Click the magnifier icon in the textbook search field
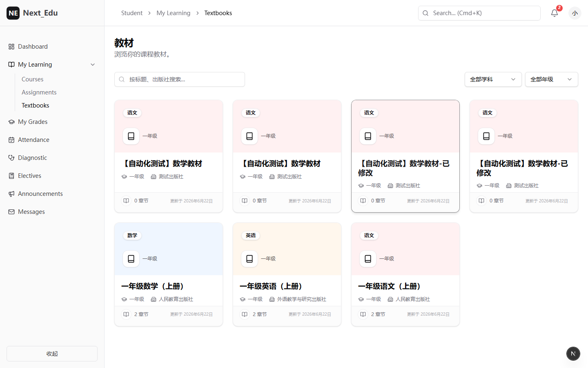The width and height of the screenshot is (588, 368). click(x=122, y=79)
